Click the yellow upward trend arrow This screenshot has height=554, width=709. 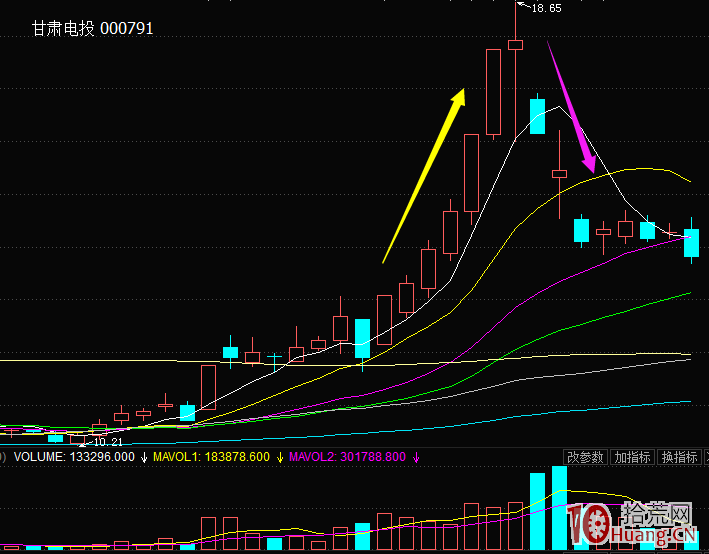[x=425, y=175]
